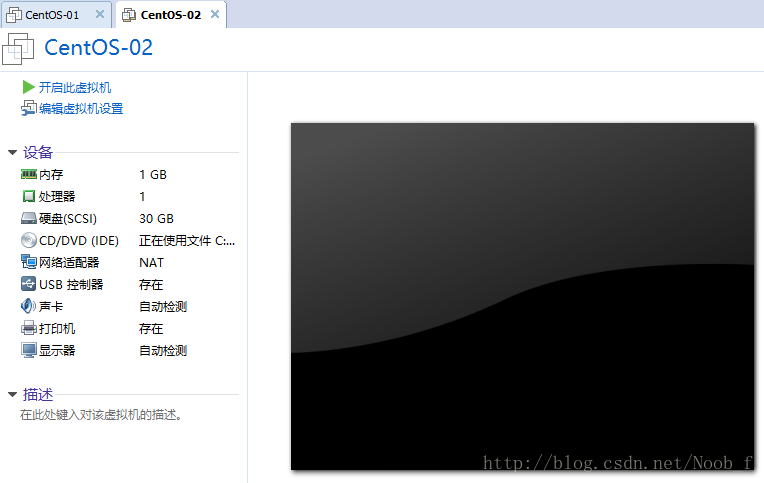Click printer value 存在
The height and width of the screenshot is (483, 764).
[151, 328]
